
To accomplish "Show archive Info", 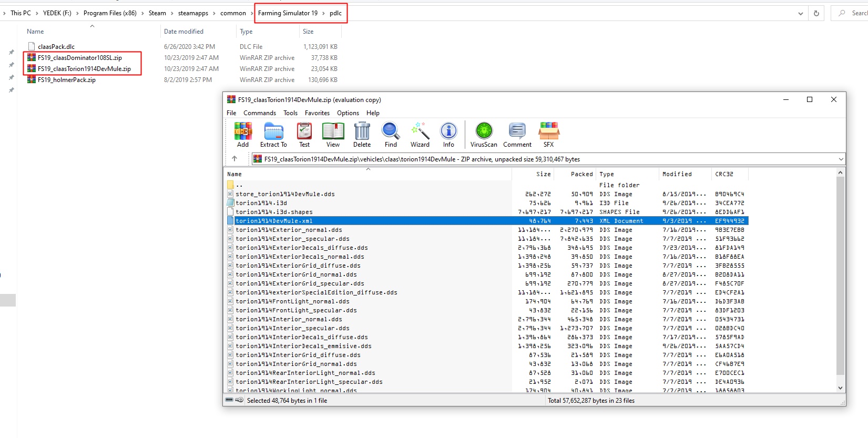I will [x=448, y=134].
